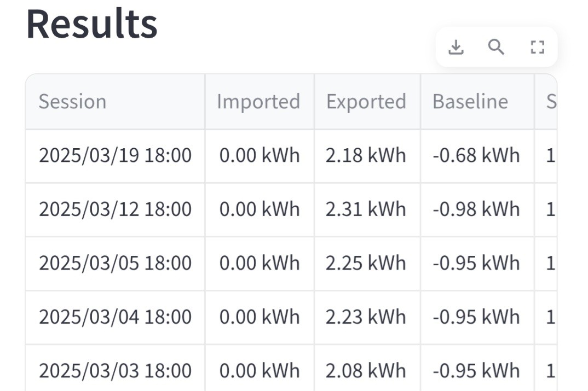Screen dimensions: 588x391
Task: Open the table search magnifier
Action: coord(496,47)
